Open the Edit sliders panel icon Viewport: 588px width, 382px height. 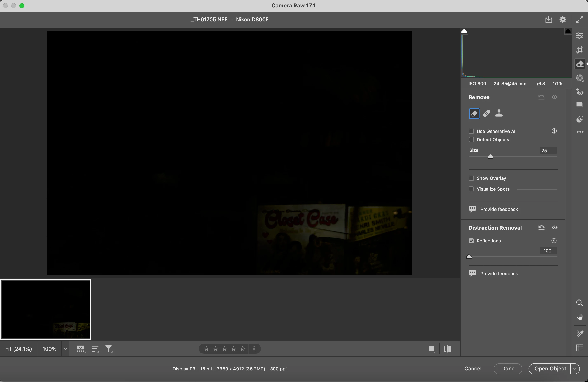[x=580, y=36]
